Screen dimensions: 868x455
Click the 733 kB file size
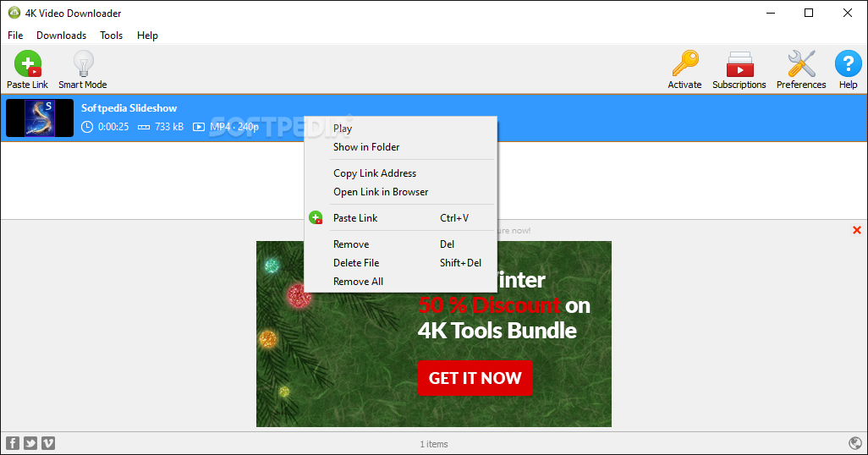click(x=169, y=127)
